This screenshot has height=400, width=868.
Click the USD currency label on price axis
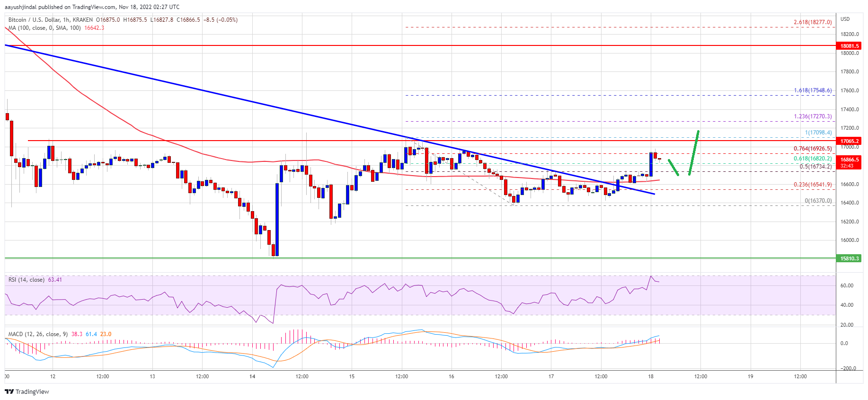coord(845,19)
